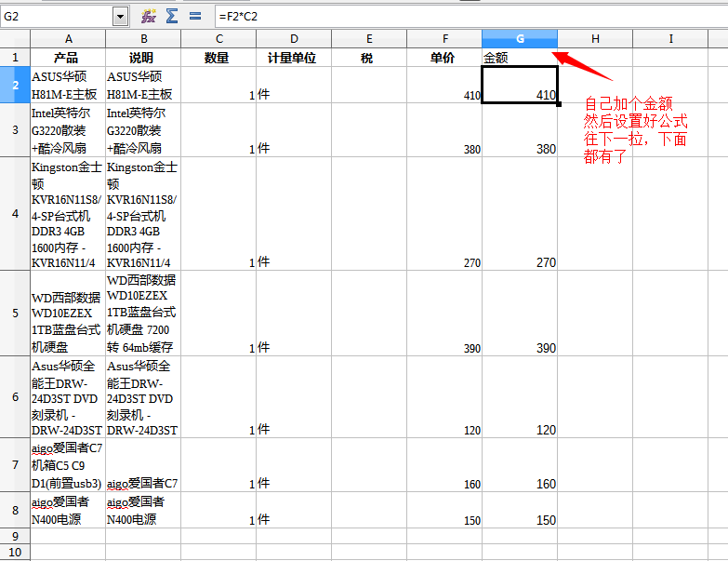This screenshot has width=728, height=561.
Task: Select the selected cell G2 with value 410
Action: point(519,85)
